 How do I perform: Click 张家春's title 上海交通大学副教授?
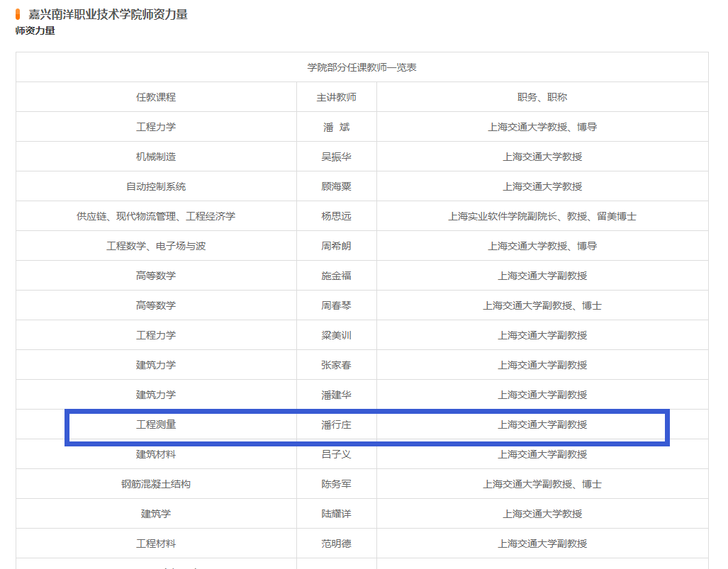pyautogui.click(x=542, y=365)
